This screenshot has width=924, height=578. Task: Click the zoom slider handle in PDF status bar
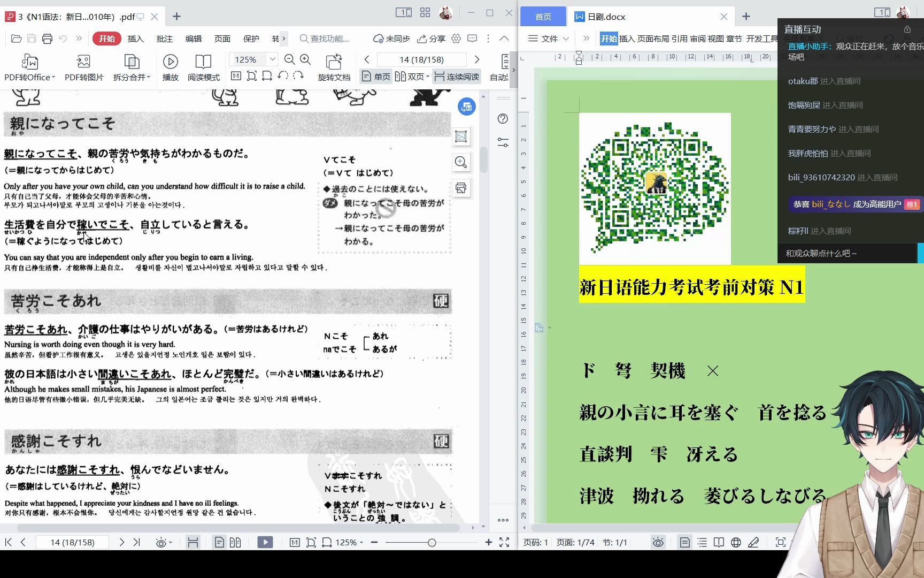click(x=432, y=543)
